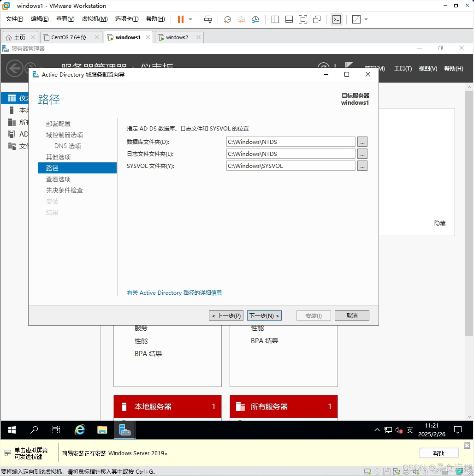This screenshot has height=476, width=474.
Task: Browse for the SYSVOL folder
Action: pos(362,166)
